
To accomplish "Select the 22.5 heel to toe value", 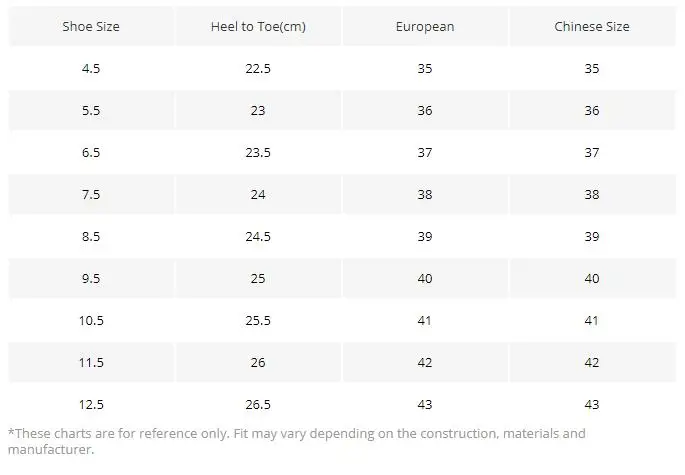I will click(258, 69).
